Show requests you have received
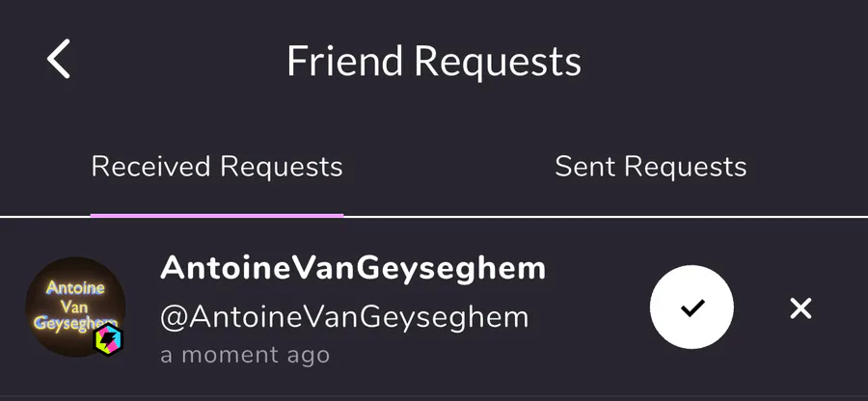The width and height of the screenshot is (868, 401). click(x=217, y=167)
